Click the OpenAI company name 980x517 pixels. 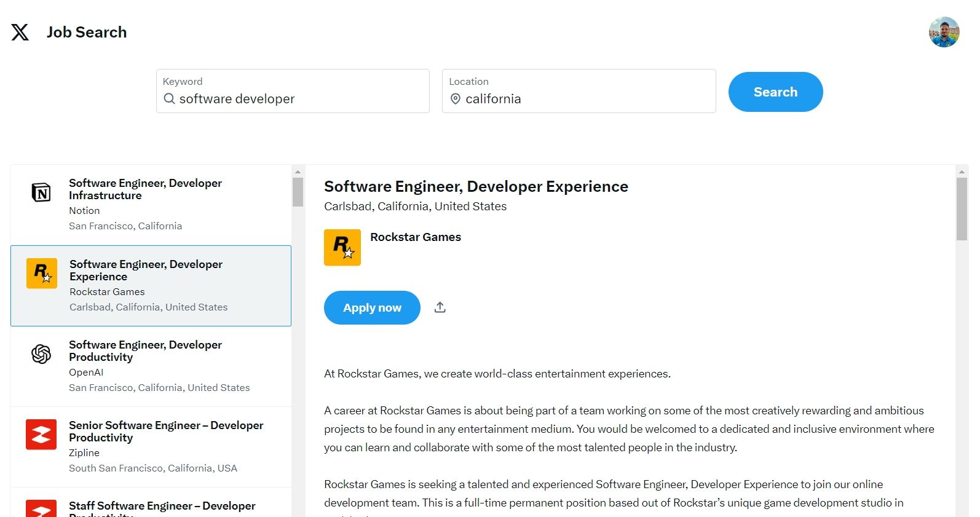[x=86, y=372]
